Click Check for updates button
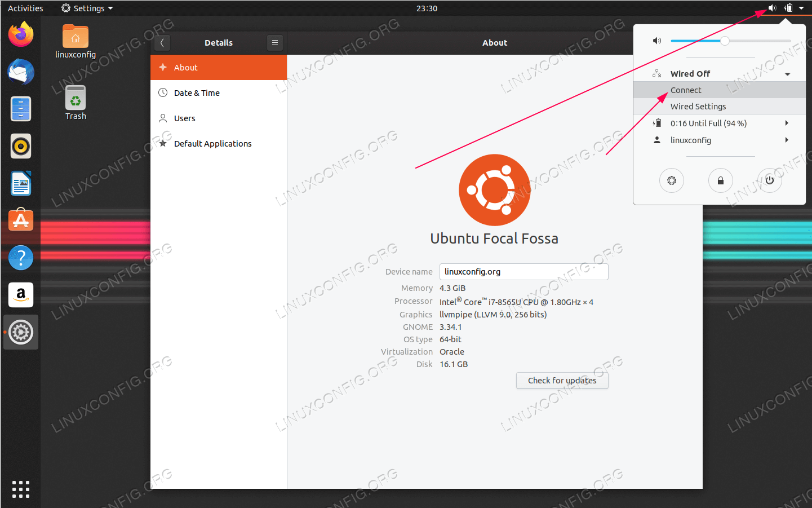The height and width of the screenshot is (508, 812). click(562, 381)
